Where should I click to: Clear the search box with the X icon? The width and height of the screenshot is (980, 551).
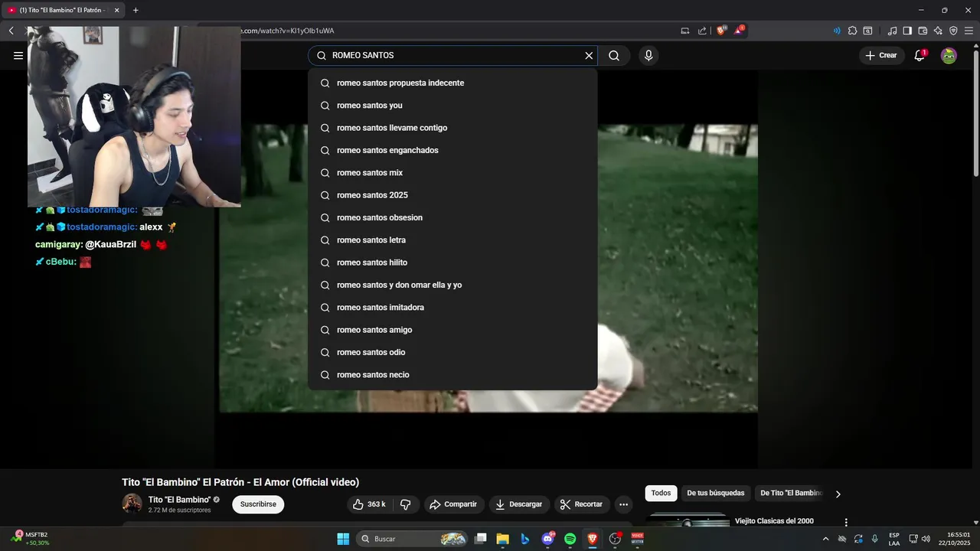(589, 55)
